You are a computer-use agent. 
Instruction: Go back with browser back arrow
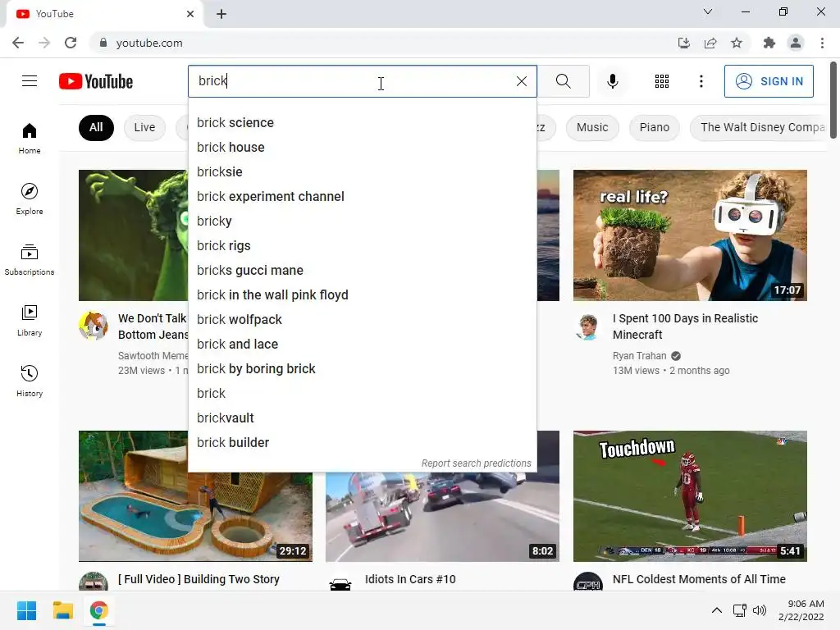coord(18,43)
